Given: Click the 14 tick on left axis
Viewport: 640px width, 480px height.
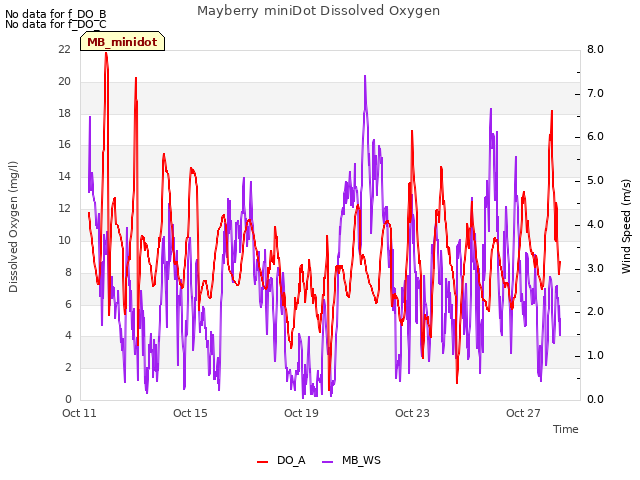Looking at the screenshot, I should click(64, 176).
